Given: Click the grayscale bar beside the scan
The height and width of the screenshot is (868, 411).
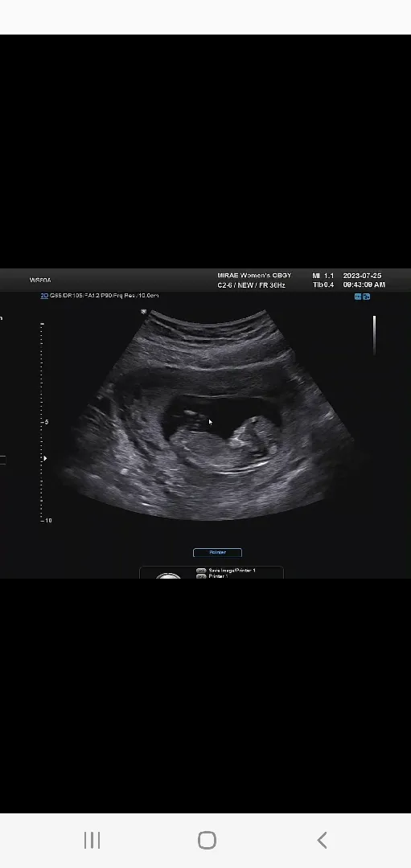Looking at the screenshot, I should [x=375, y=335].
